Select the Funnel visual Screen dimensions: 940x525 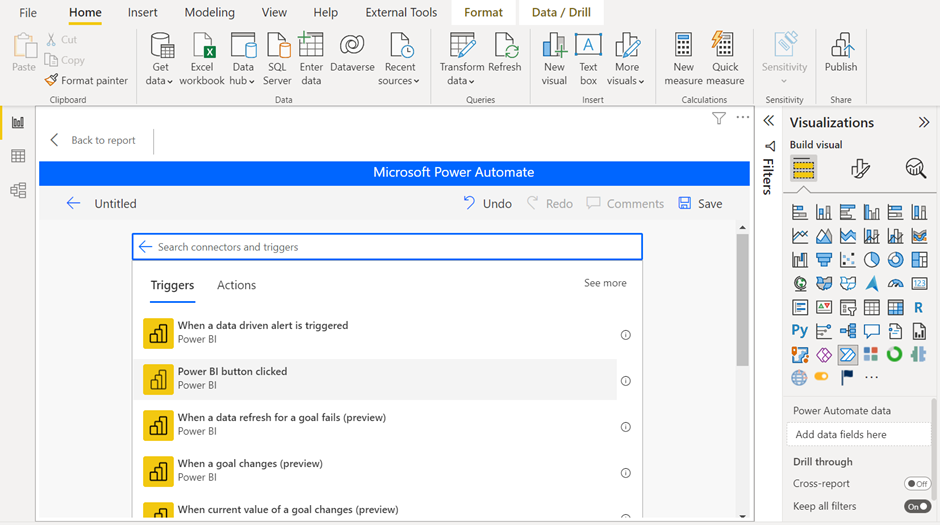click(x=824, y=260)
